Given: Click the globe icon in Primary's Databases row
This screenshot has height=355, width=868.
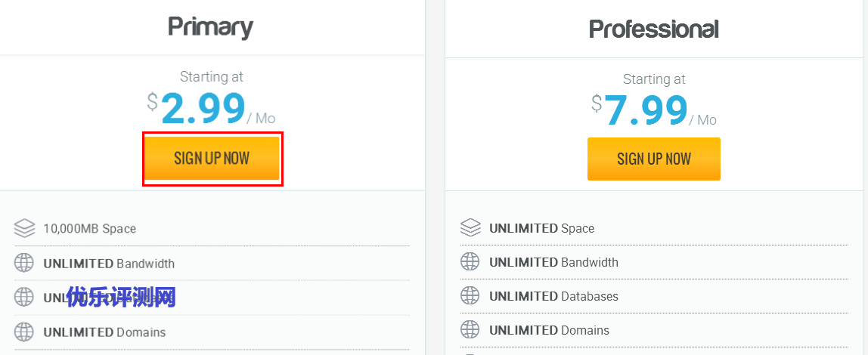Looking at the screenshot, I should pos(25,298).
